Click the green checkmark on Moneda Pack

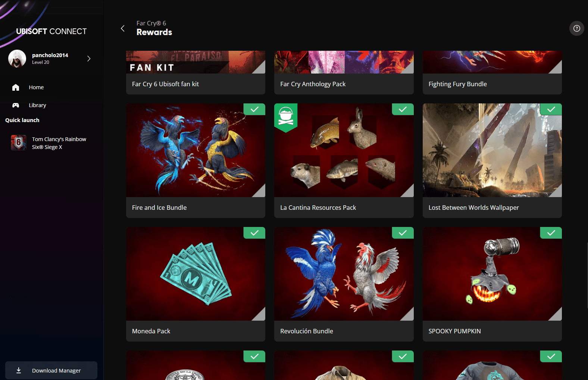254,233
